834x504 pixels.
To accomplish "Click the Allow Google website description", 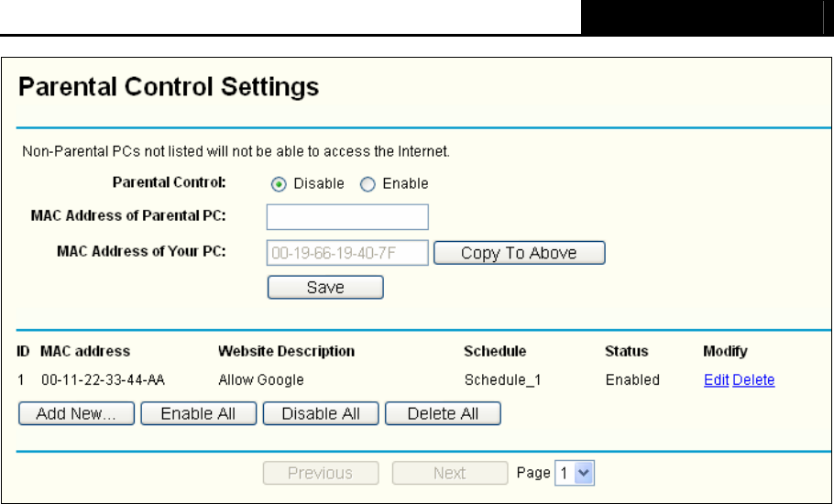I will click(261, 379).
